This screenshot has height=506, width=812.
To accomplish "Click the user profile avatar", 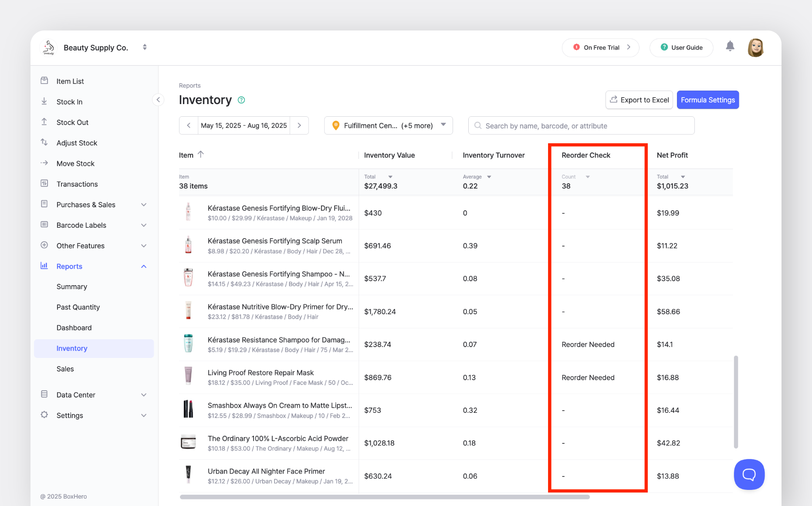I will [755, 47].
